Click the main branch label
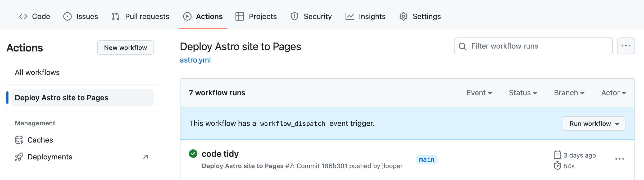Screen dimensions: 644x180 point(427,160)
